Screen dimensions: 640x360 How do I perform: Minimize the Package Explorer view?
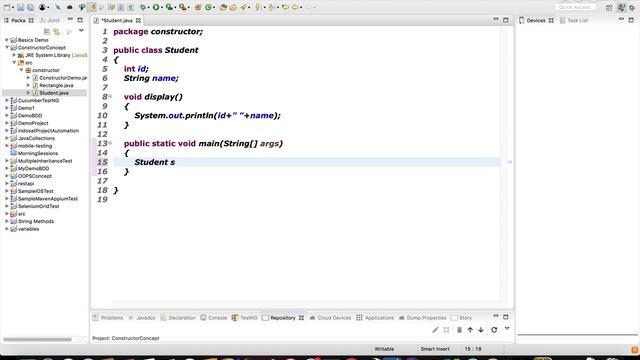pos(70,20)
